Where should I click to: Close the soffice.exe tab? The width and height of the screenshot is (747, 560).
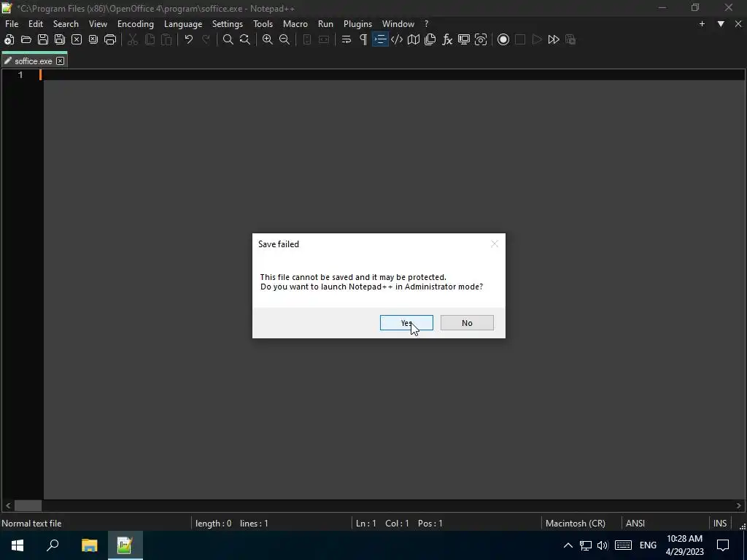(x=60, y=61)
